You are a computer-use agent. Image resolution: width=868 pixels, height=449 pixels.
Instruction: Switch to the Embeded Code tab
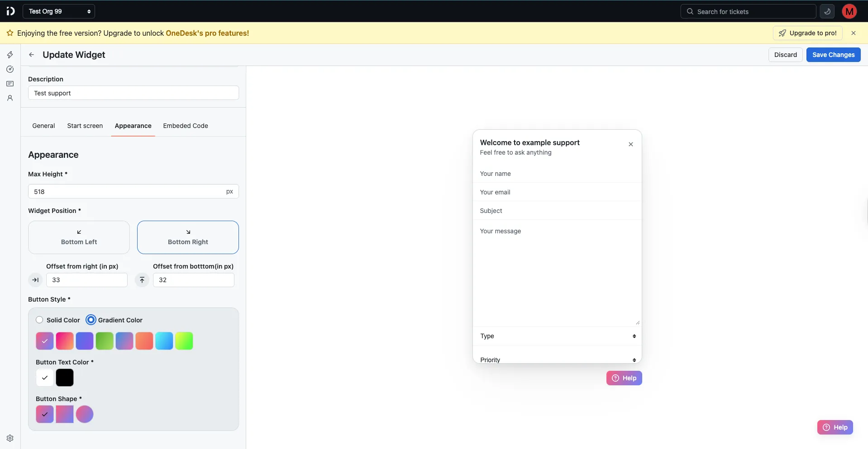pos(186,126)
